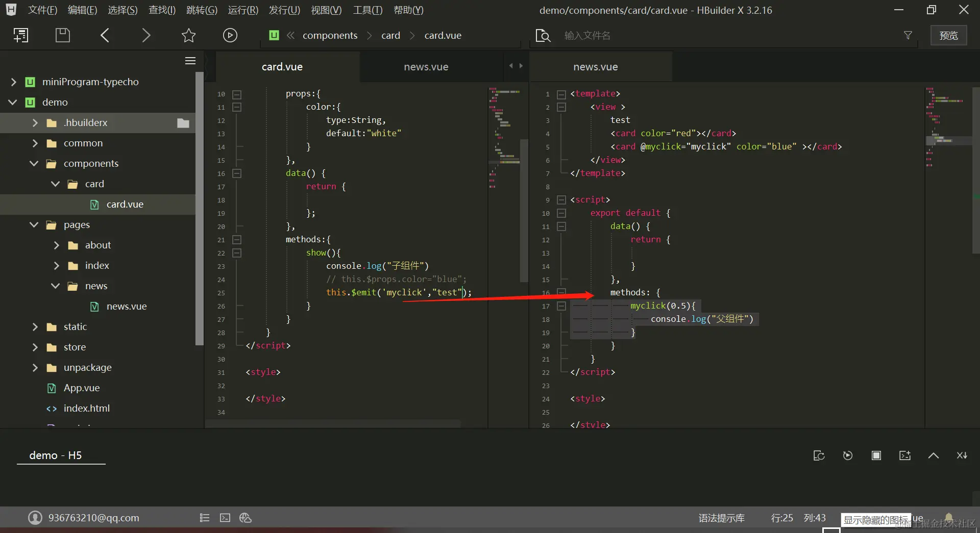Click the first console action icon
Image resolution: width=980 pixels, height=533 pixels.
[x=819, y=455]
